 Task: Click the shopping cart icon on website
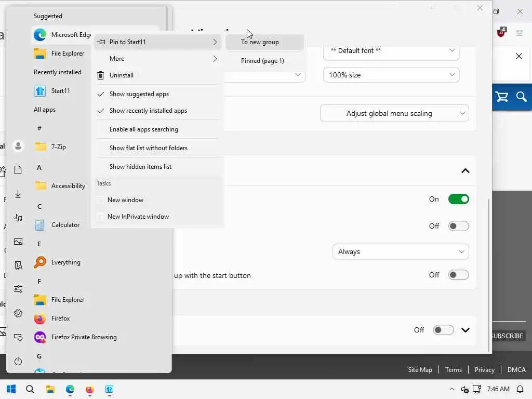tap(502, 97)
